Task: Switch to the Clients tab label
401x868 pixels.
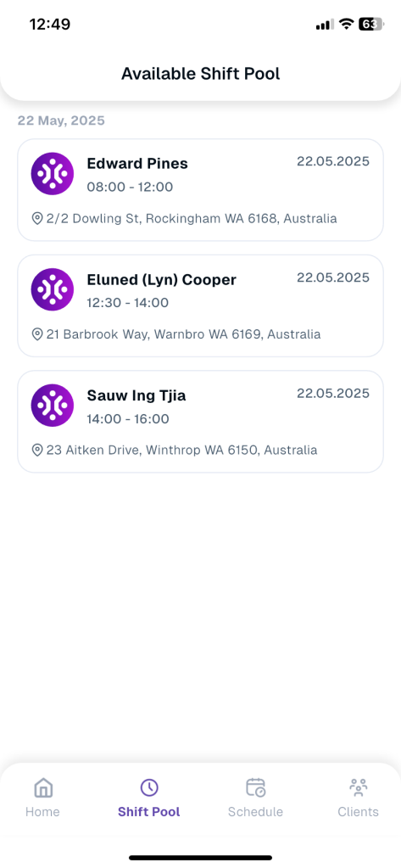Action: 359,812
